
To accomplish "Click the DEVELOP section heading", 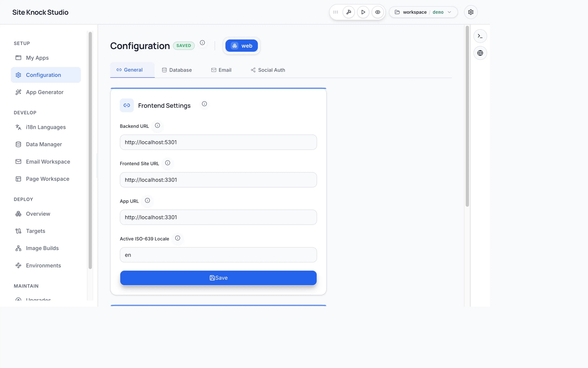I will (25, 113).
